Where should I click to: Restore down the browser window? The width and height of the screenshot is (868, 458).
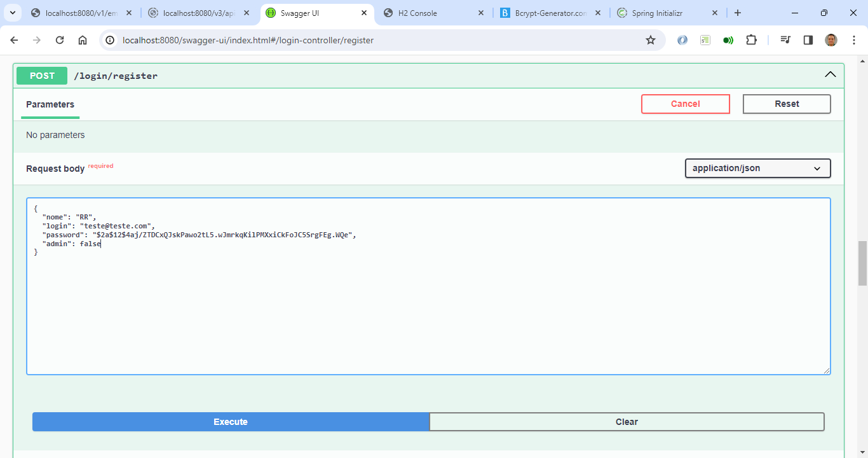824,13
